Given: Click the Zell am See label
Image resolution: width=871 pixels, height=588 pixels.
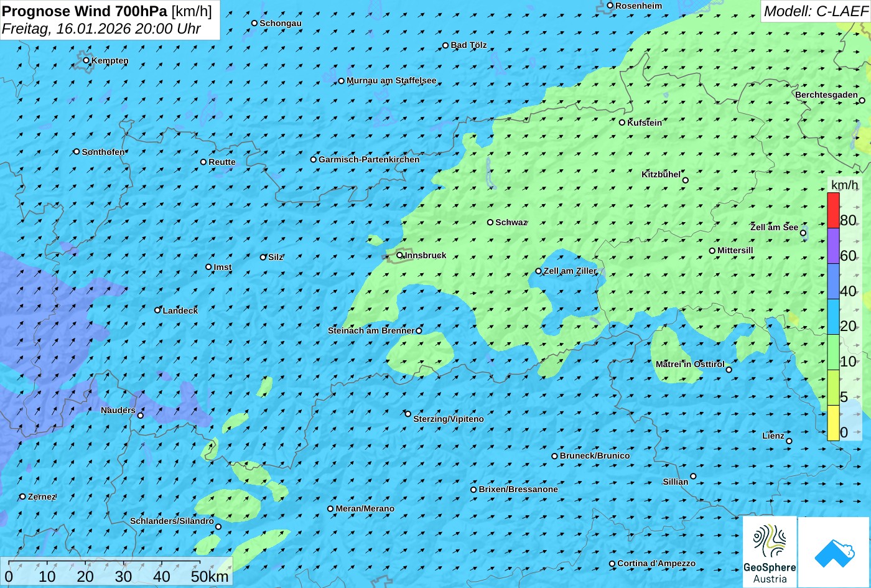Looking at the screenshot, I should click(774, 227).
